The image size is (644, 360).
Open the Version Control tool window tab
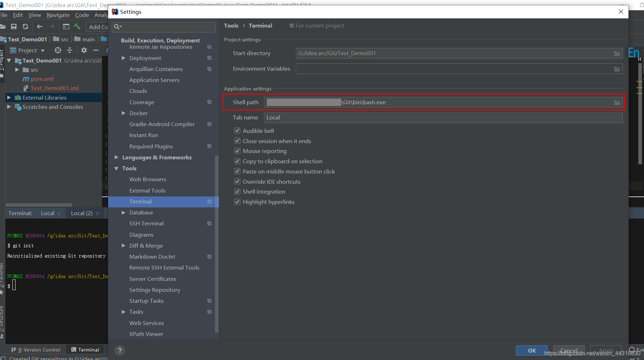(x=36, y=350)
